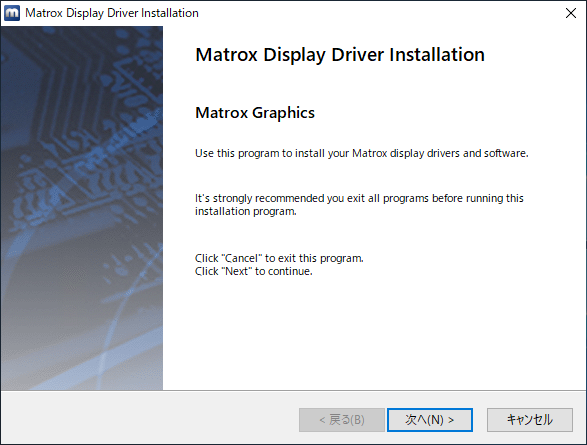Viewport: 587px width, 445px height.
Task: Close the Matrox installer window
Action: (571, 13)
